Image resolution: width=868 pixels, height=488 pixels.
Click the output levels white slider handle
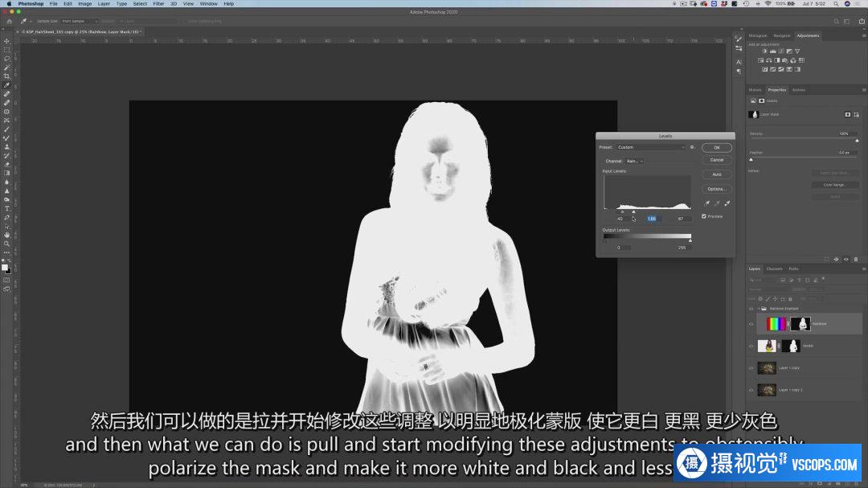690,241
